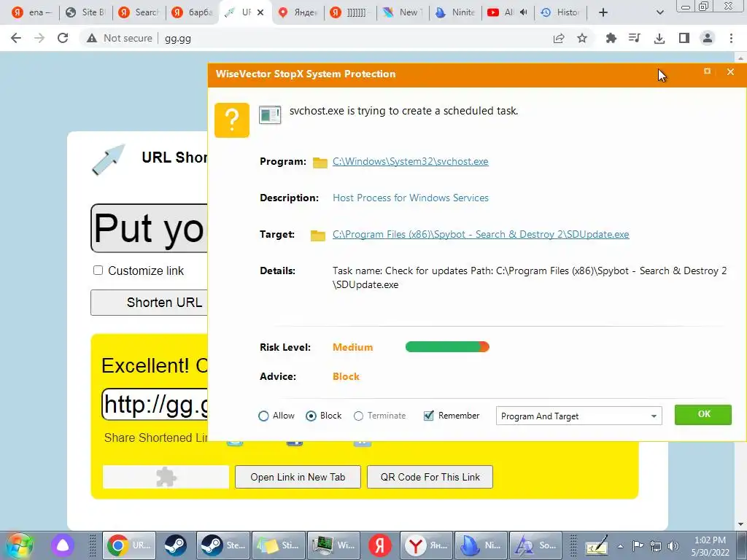The image size is (747, 560).
Task: Switch to the Site B tab
Action: coord(86,12)
